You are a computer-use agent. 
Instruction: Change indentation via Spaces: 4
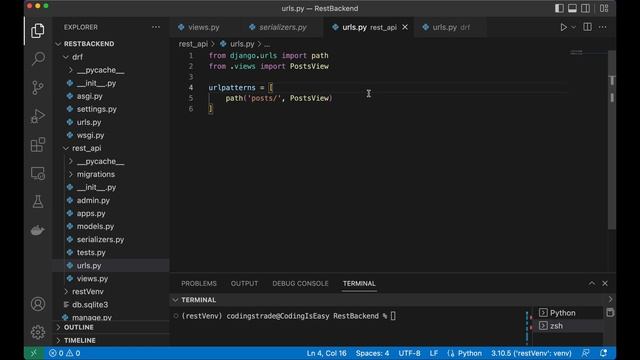coord(372,353)
